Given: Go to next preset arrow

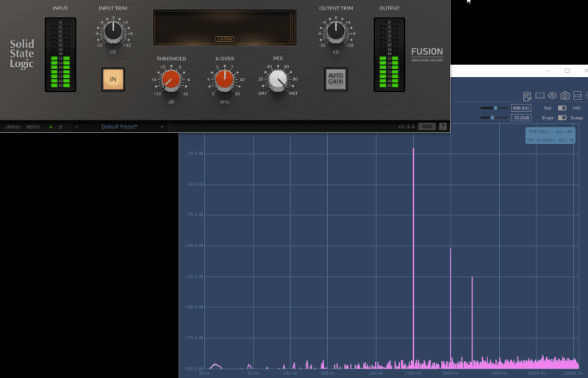Looking at the screenshot, I should 162,127.
